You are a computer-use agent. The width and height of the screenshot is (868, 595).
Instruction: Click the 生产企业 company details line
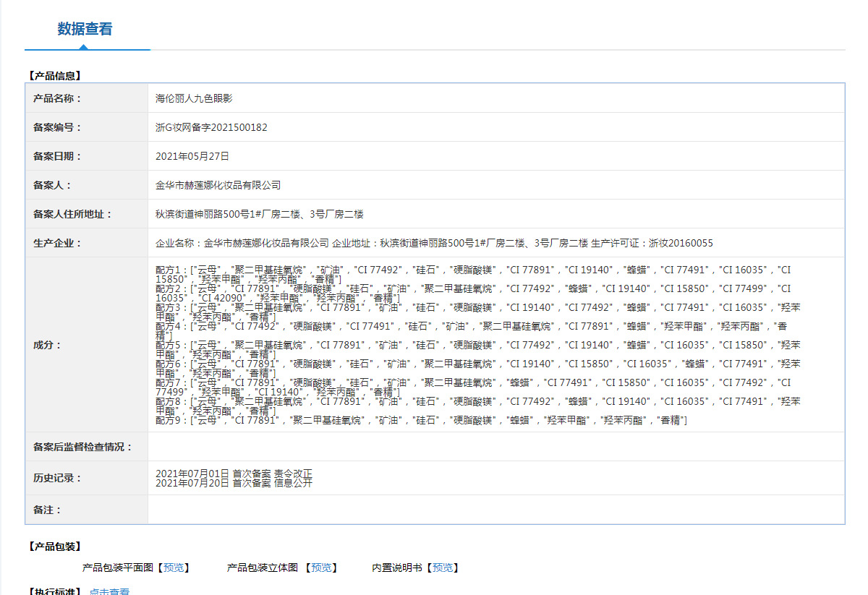click(x=434, y=243)
